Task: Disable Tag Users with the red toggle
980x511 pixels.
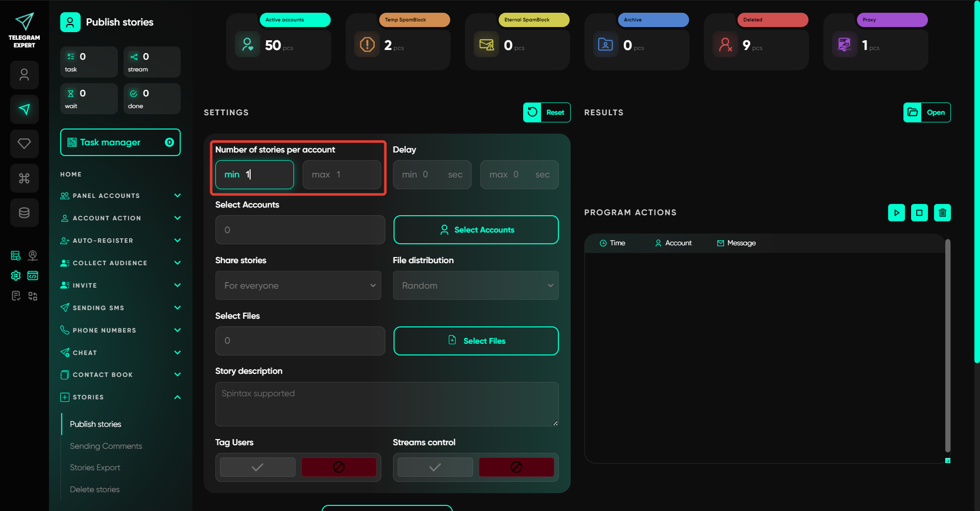Action: point(338,467)
